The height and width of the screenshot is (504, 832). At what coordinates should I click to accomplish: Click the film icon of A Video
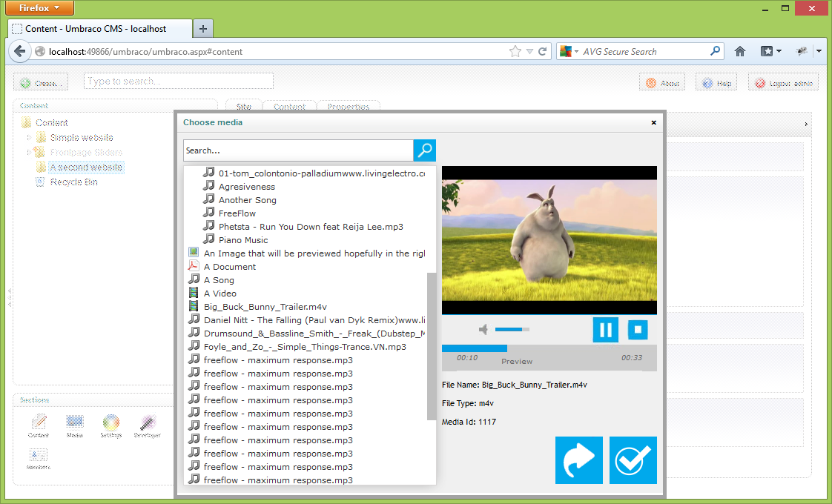tap(194, 293)
